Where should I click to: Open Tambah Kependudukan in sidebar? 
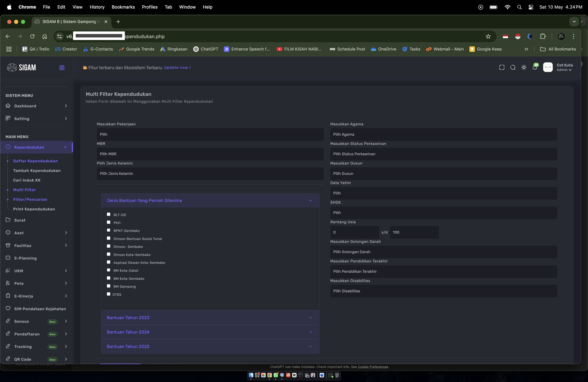pos(37,171)
